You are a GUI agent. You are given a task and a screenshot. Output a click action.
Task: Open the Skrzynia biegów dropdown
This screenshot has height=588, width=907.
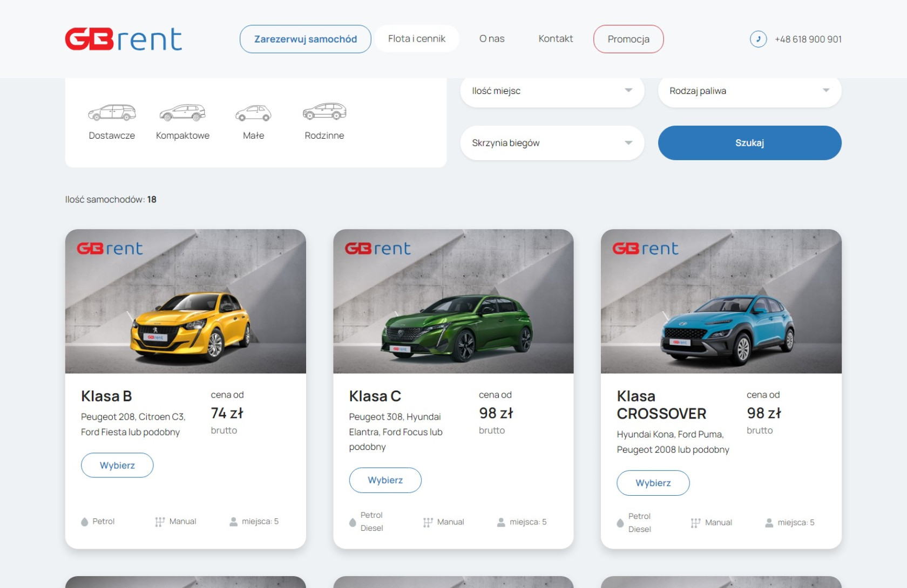tap(552, 143)
